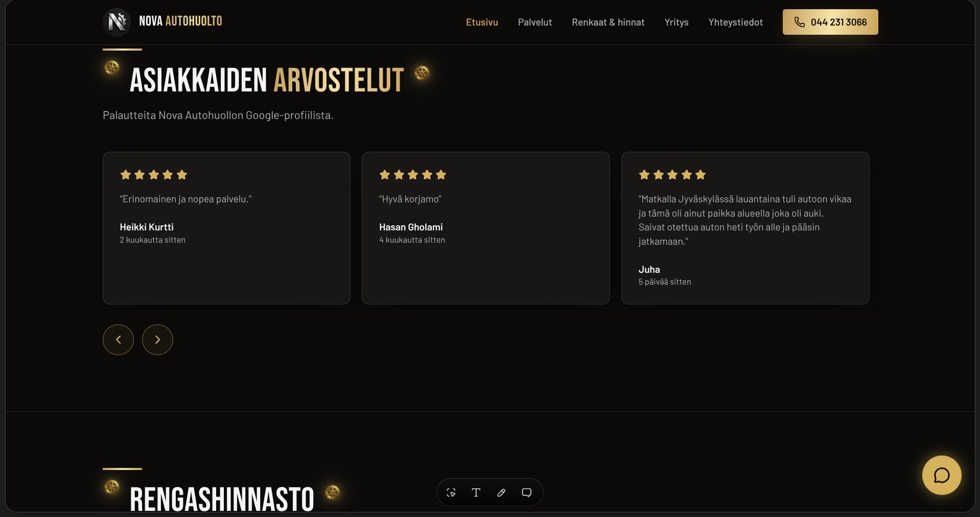Open Renkaat & hinnat navigation item
The image size is (980, 517).
(x=608, y=22)
